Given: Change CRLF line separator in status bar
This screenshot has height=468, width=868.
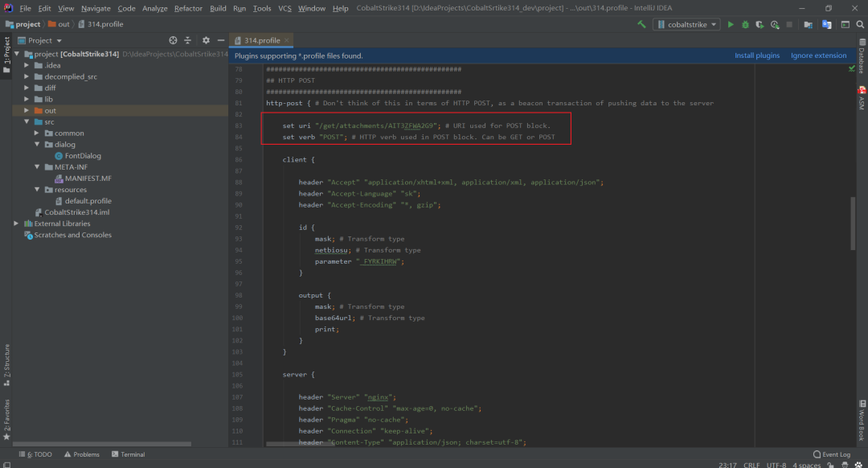Looking at the screenshot, I should (x=751, y=466).
